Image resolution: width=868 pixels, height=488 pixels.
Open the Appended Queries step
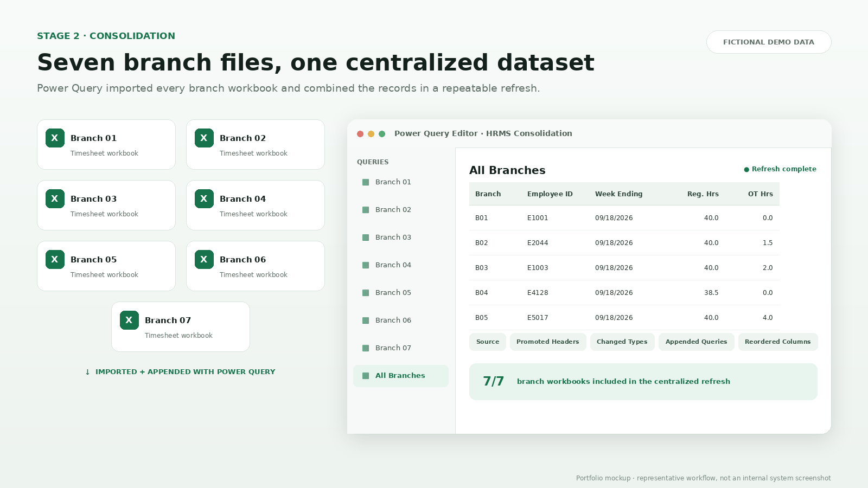[697, 342]
